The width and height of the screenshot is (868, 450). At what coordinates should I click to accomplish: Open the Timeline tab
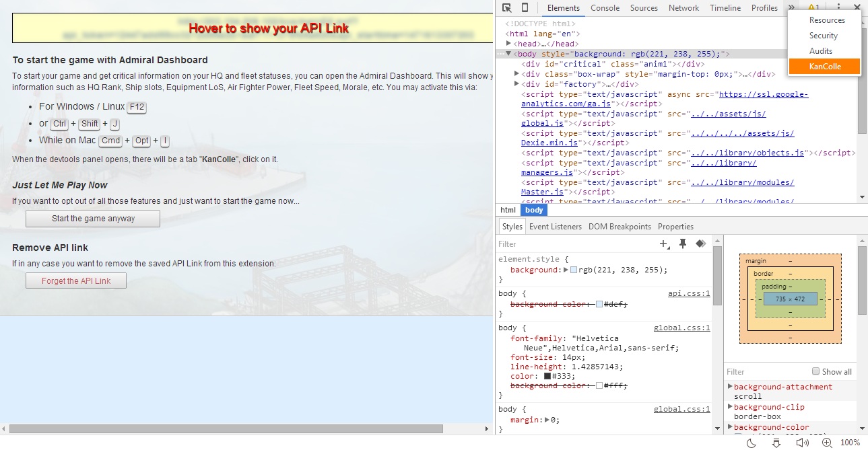click(725, 8)
